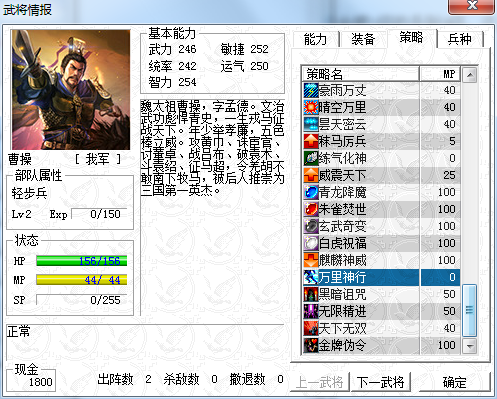Confirm with the 确定 button
Screen dimensions: 497x399
(454, 382)
